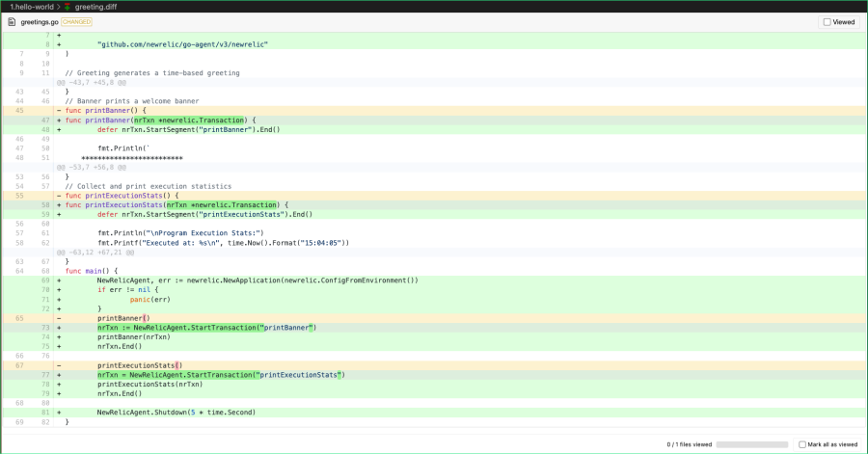Click the greetings.go file name
The height and width of the screenshot is (454, 868).
pos(40,21)
